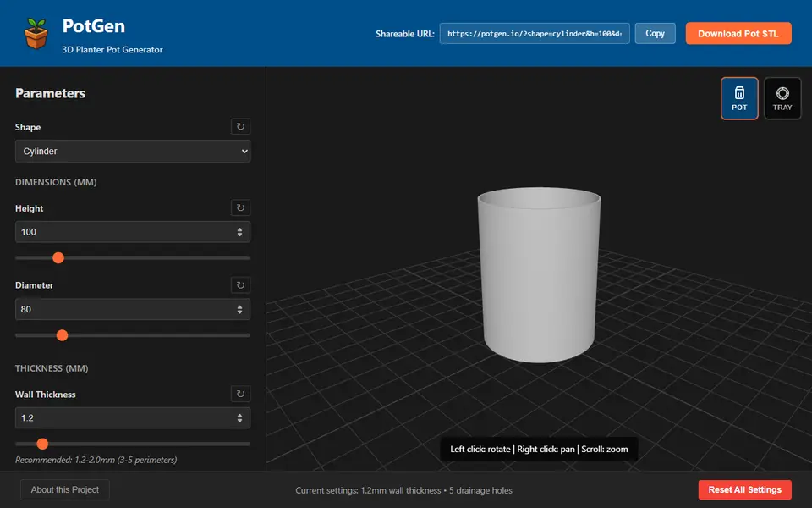Click the PotGen plant pot logo
This screenshot has height=508, width=812.
tap(36, 34)
